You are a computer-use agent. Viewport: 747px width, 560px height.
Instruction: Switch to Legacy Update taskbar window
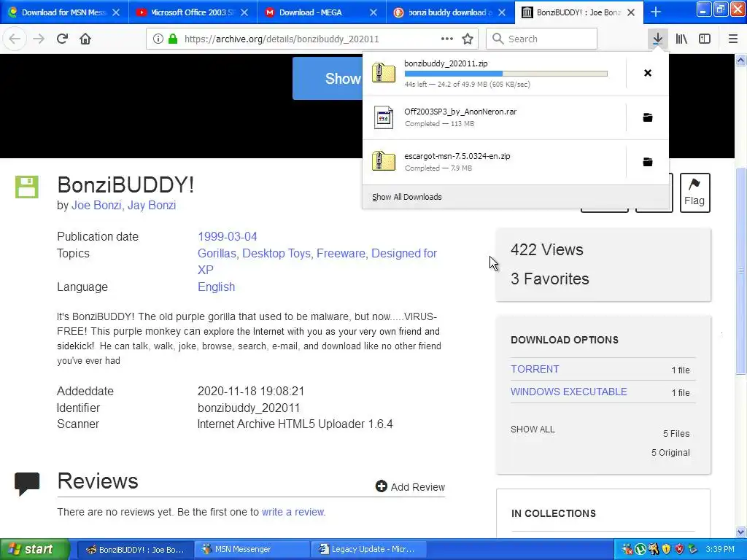point(368,549)
